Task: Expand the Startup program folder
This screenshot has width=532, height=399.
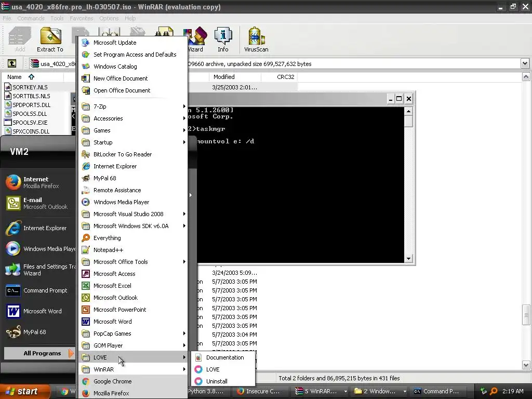Action: point(134,142)
